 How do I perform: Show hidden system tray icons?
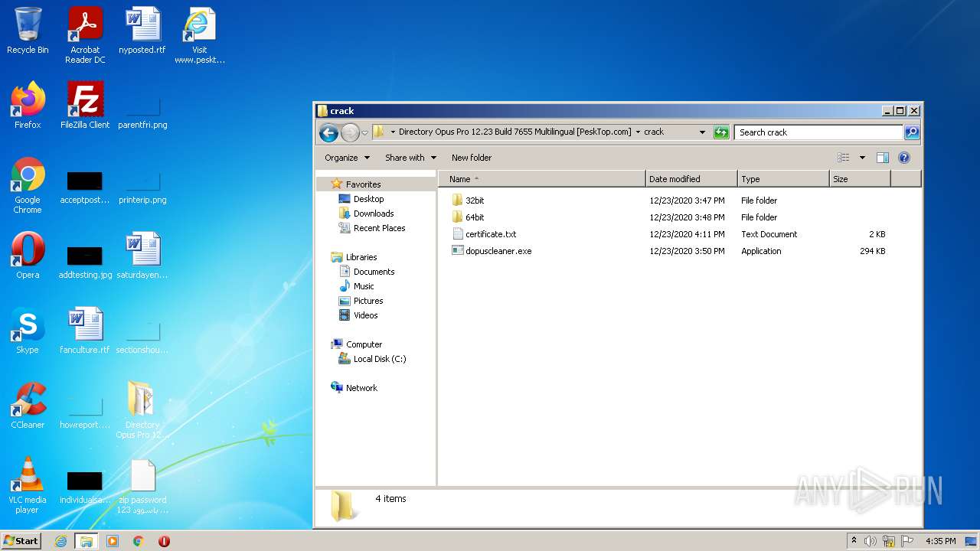pos(854,541)
